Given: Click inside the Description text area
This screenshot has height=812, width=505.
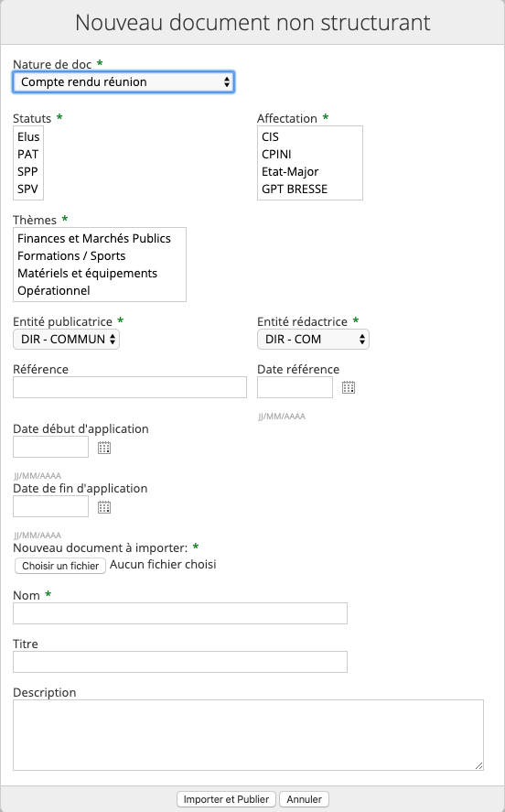Looking at the screenshot, I should pyautogui.click(x=248, y=735).
